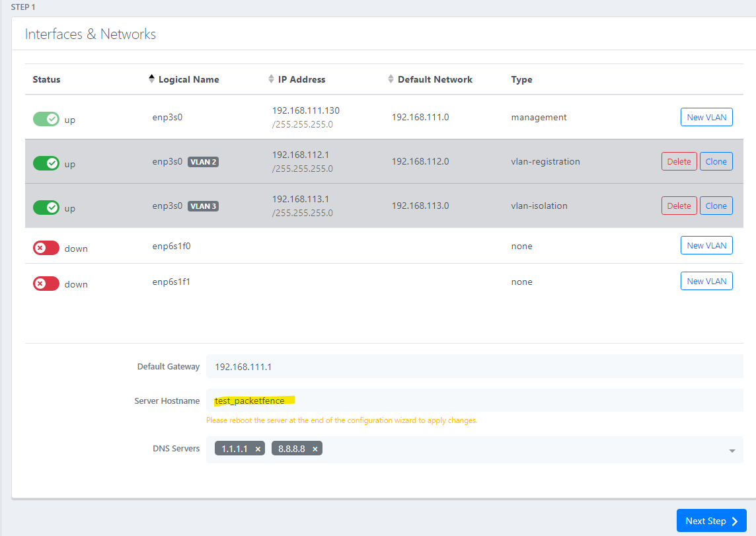Disable the vlan-isolation interface
The width and height of the screenshot is (756, 536).
[x=46, y=207]
